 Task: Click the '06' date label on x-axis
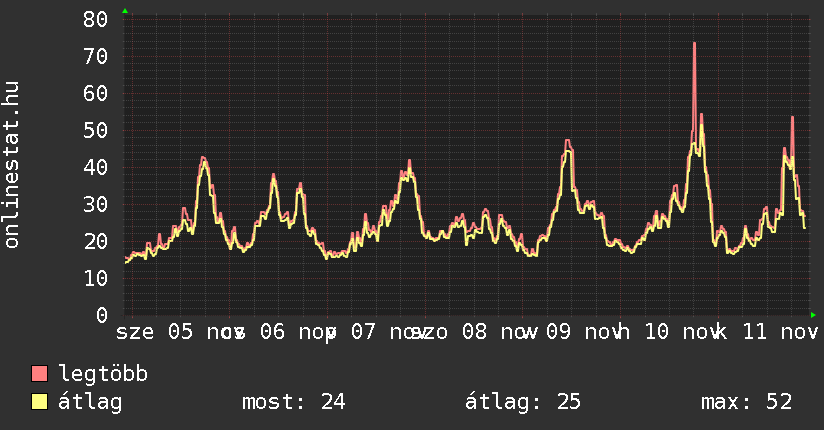[273, 331]
